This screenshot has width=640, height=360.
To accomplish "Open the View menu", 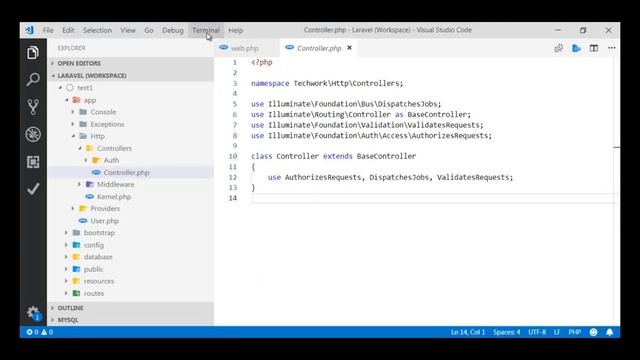I will pyautogui.click(x=128, y=30).
